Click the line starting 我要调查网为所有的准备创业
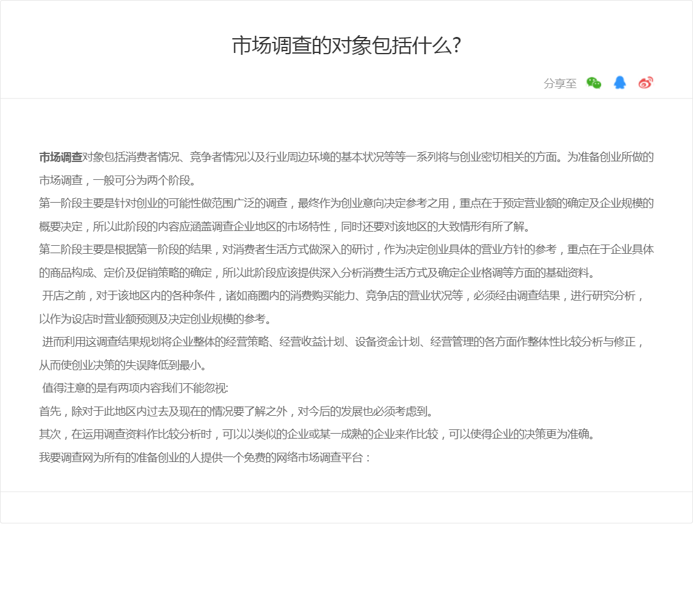693x616 pixels. click(205, 457)
